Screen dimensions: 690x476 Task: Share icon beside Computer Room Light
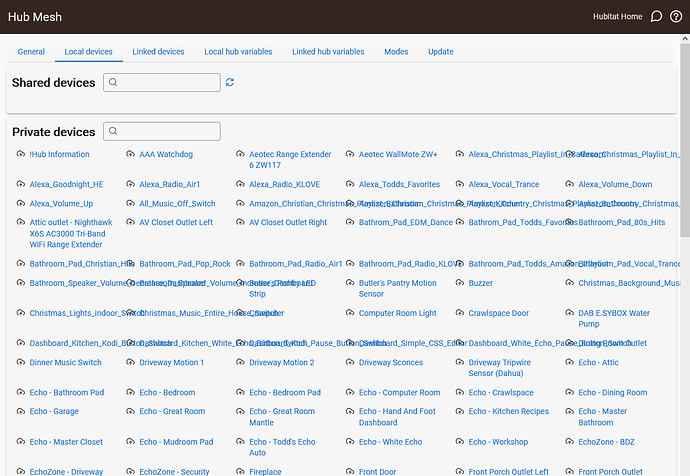click(x=350, y=313)
